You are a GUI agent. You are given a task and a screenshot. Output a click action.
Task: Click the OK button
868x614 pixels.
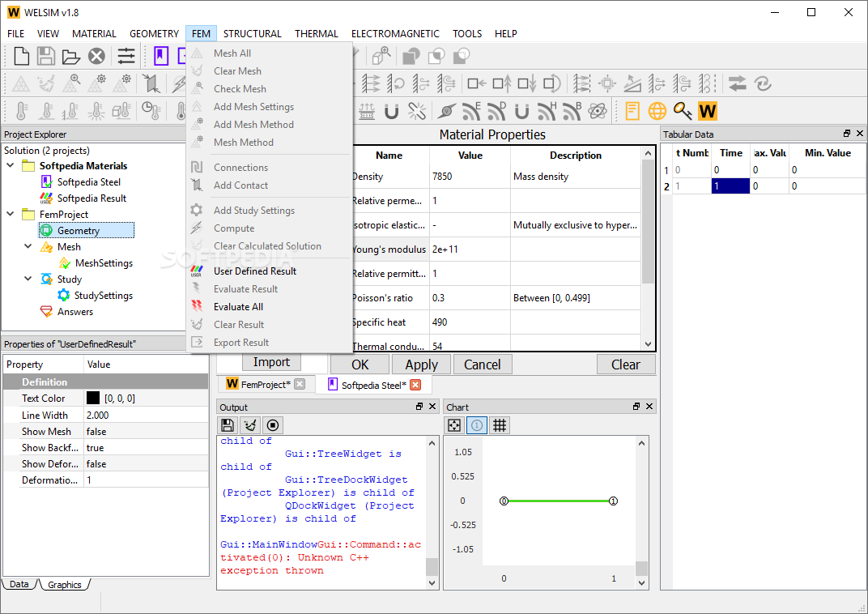360,365
